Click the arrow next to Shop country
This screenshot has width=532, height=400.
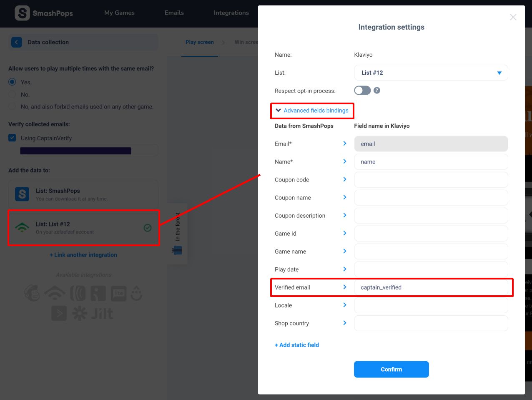coord(345,323)
